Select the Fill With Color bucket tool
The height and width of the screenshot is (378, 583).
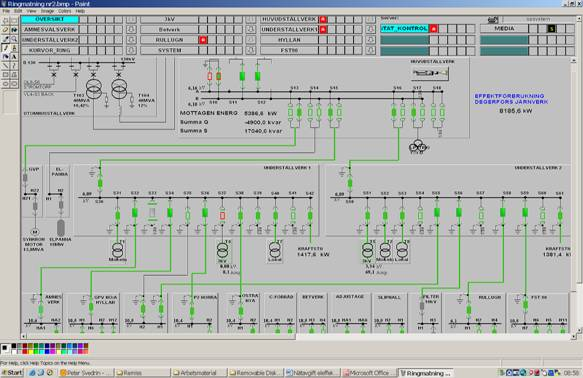(14, 30)
